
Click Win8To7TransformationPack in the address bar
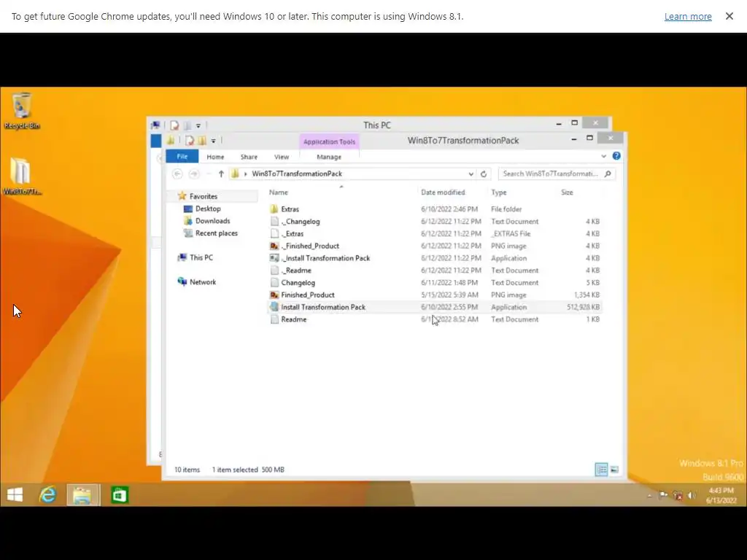[x=297, y=174]
